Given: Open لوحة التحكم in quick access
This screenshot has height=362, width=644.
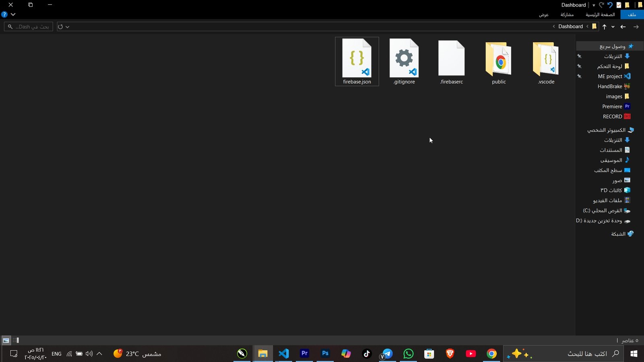Looking at the screenshot, I should tap(613, 66).
